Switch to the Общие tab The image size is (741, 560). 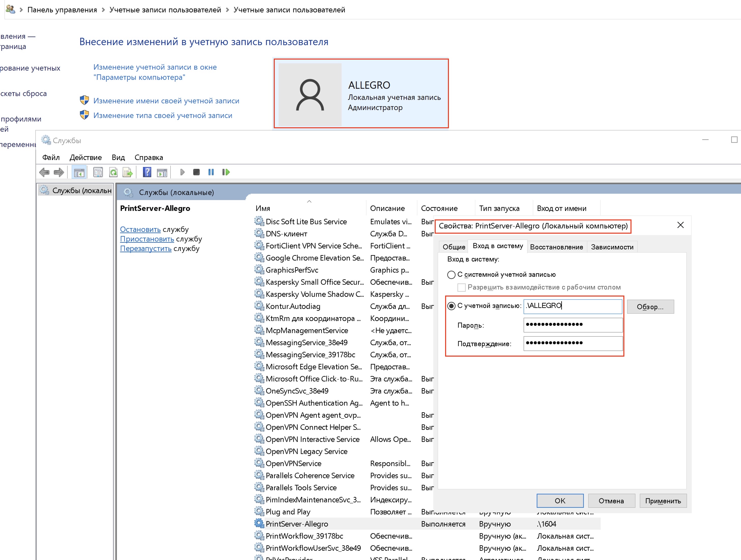[x=454, y=247]
